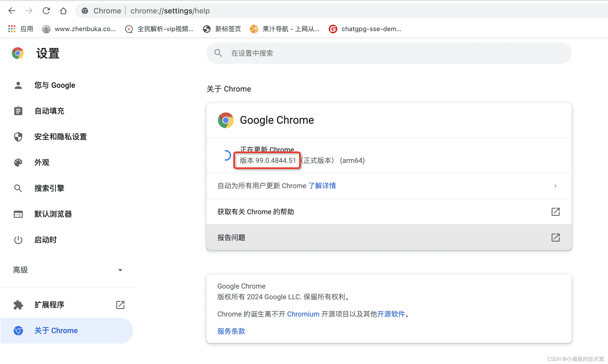Go to the home page icon
The width and height of the screenshot is (608, 364).
[x=63, y=11]
